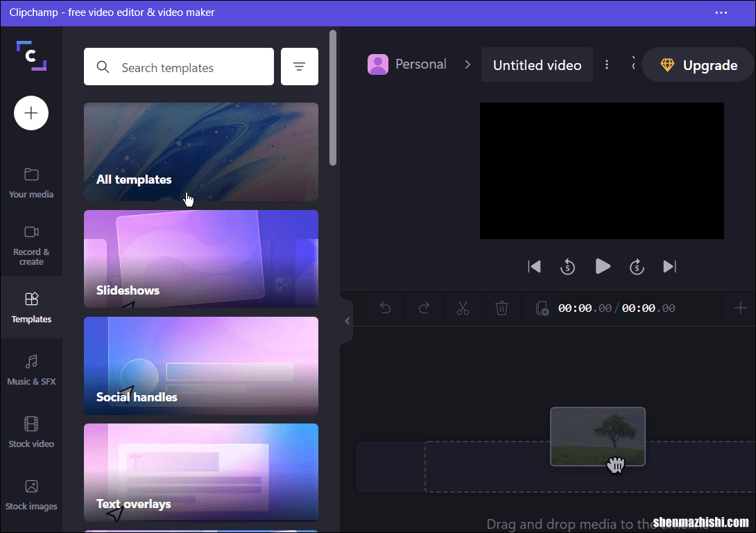
Task: Open the Music & SFX panel
Action: click(x=31, y=370)
